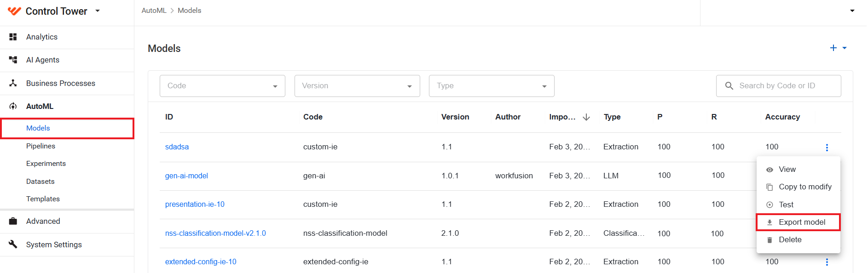868x273 pixels.
Task: Open the top-right user dropdown arrow
Action: click(852, 11)
